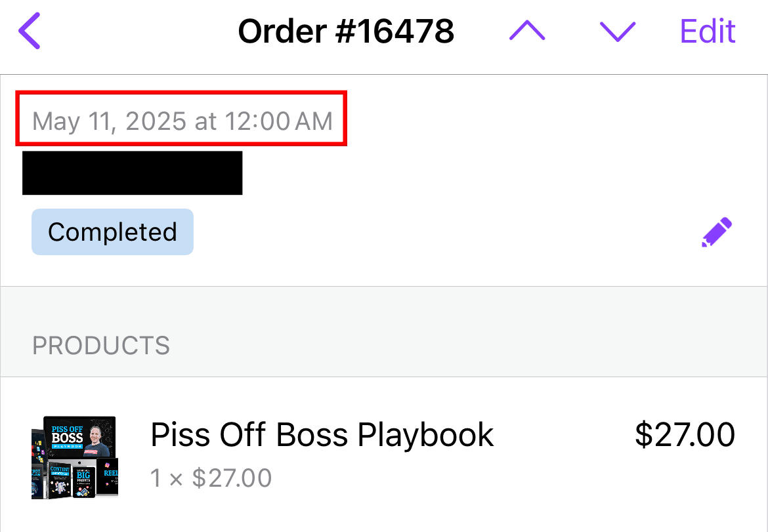Tap the pencil icon to change status

click(x=716, y=232)
